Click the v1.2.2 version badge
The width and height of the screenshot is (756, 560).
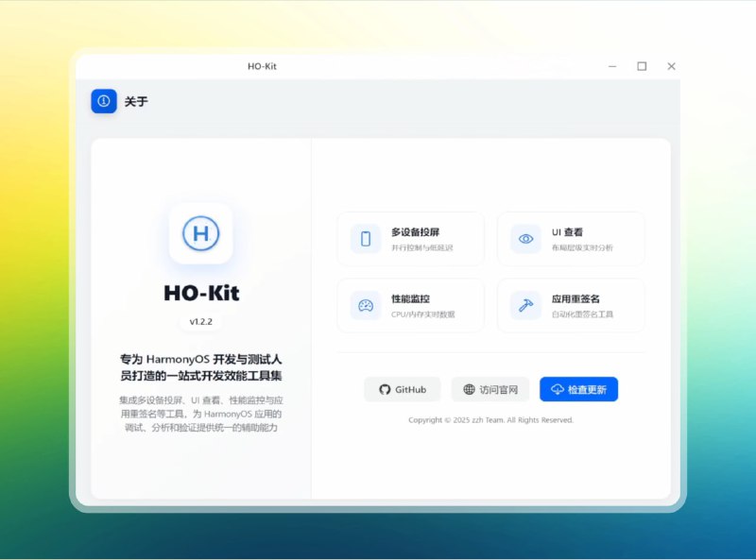click(200, 322)
